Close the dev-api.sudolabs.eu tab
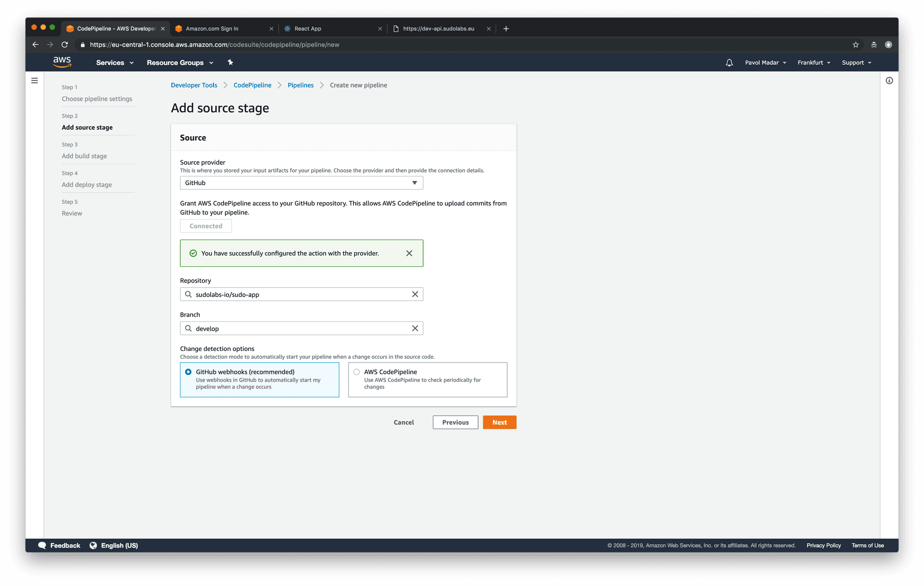This screenshot has width=924, height=586. (x=489, y=29)
